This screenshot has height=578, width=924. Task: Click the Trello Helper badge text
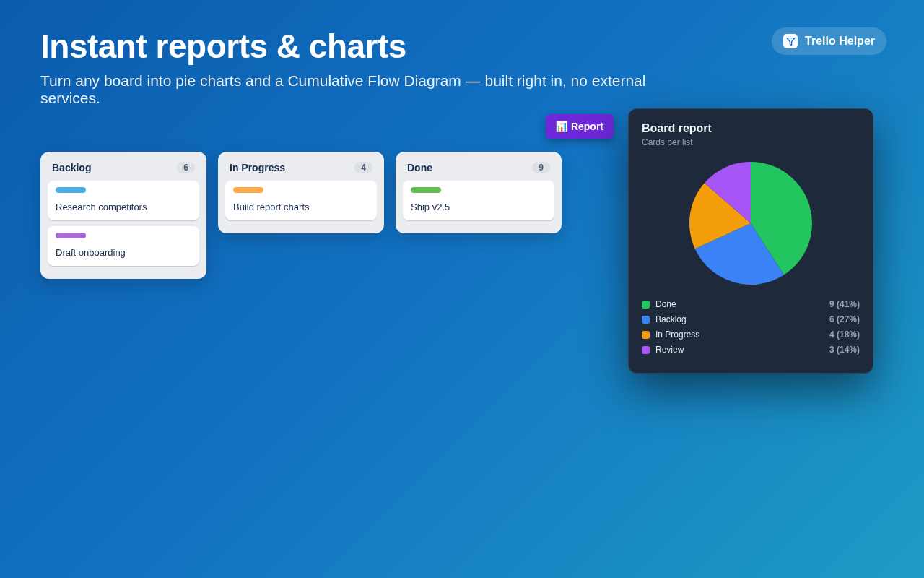tap(840, 41)
